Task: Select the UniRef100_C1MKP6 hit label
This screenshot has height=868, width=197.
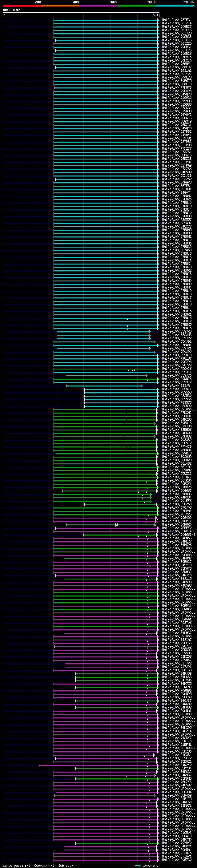Action: pos(177,487)
